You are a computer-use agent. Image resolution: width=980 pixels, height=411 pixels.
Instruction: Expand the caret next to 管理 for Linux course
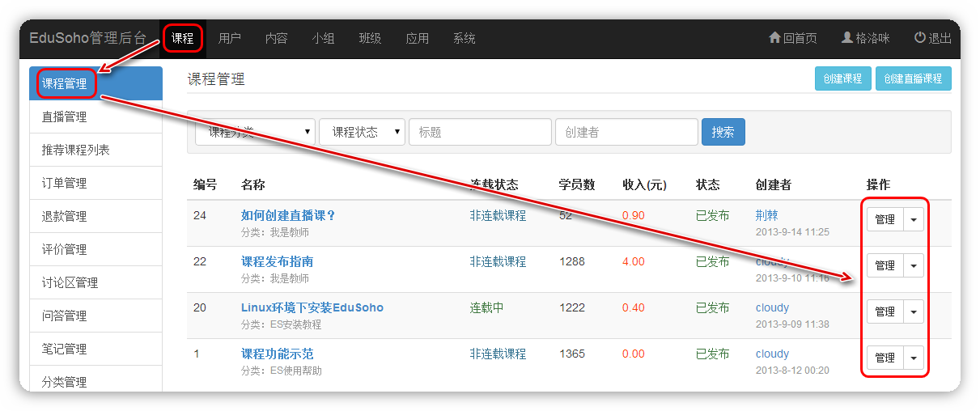pyautogui.click(x=914, y=311)
